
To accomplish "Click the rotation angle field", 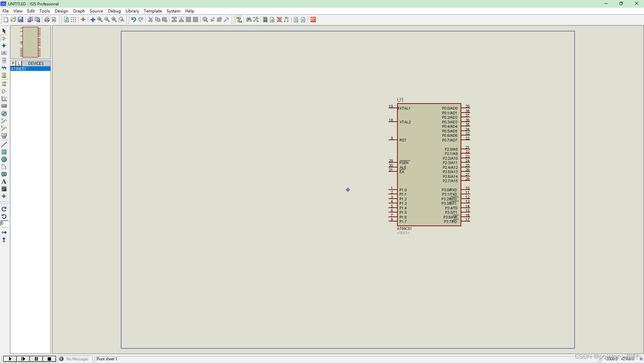I will [4, 223].
